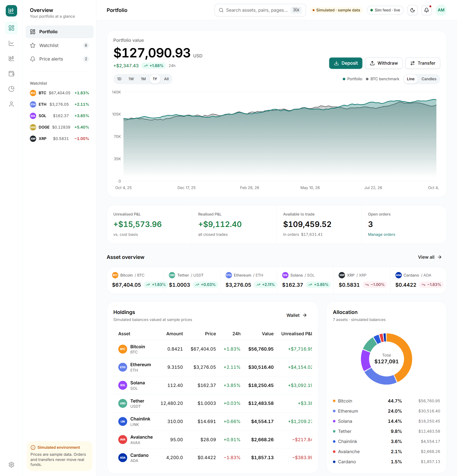Image resolution: width=457 pixels, height=476 pixels.
Task: Click the Deposit button
Action: [x=346, y=63]
